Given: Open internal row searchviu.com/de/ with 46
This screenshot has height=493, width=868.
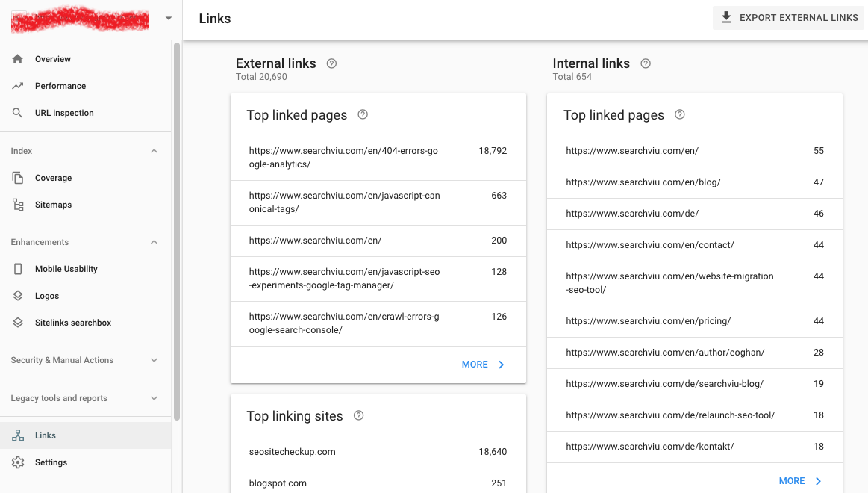Looking at the screenshot, I should tap(695, 214).
